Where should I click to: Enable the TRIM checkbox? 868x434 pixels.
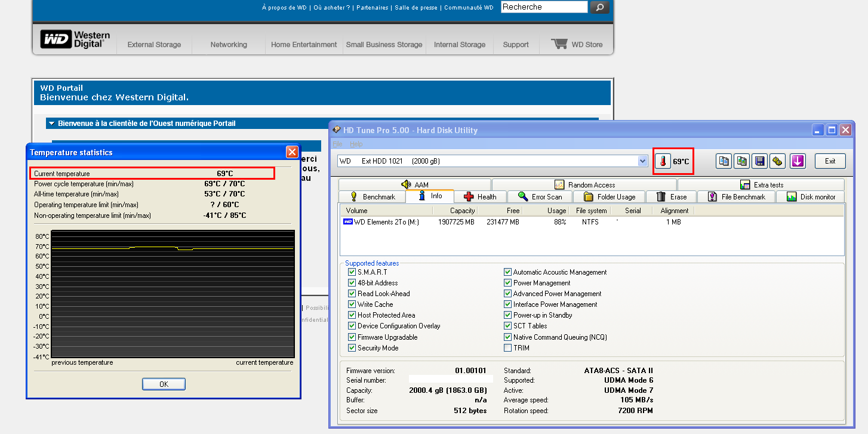pyautogui.click(x=507, y=348)
